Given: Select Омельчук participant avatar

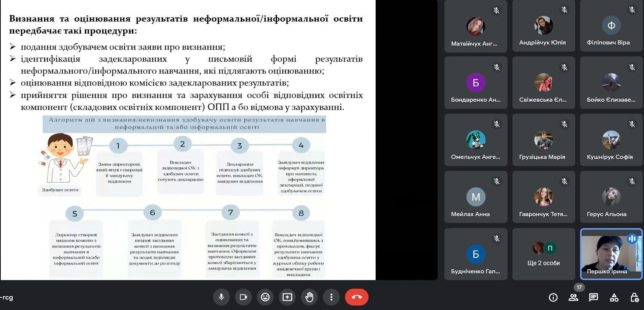Looking at the screenshot, I should 476,140.
